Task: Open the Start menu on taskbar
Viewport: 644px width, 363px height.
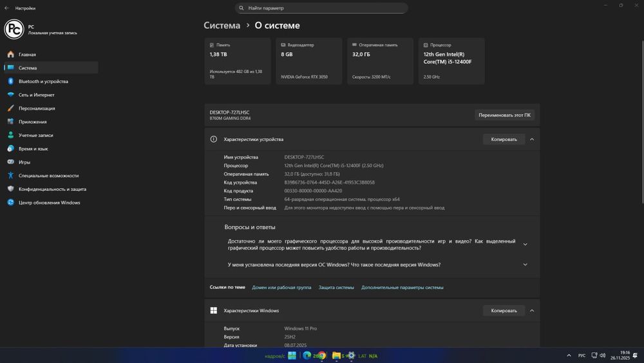Action: point(292,356)
